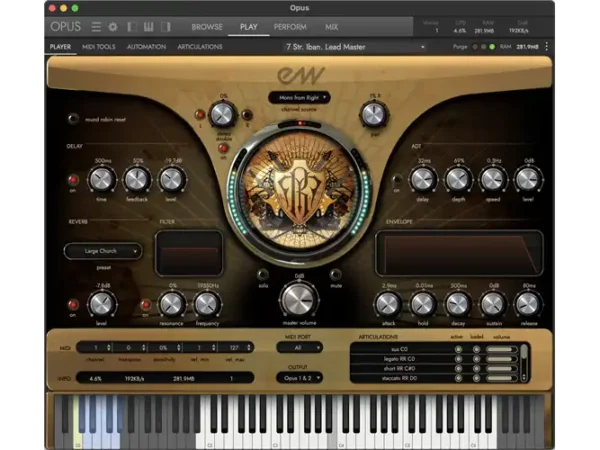Adjust the envelope decay knob
The height and width of the screenshot is (450, 600).
(x=458, y=304)
